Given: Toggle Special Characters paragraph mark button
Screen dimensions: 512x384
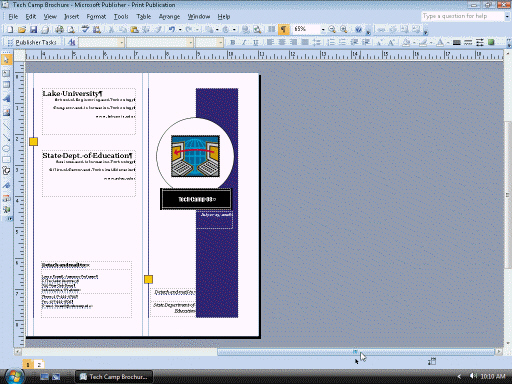Looking at the screenshot, I should 283,30.
